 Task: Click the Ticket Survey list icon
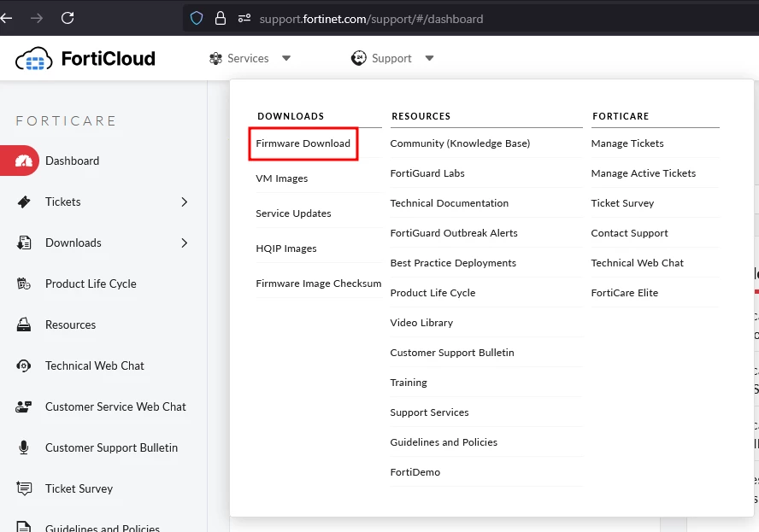pos(24,488)
